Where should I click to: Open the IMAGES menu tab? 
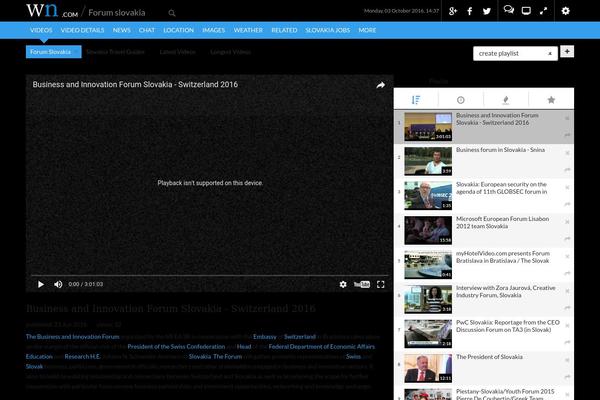click(214, 30)
